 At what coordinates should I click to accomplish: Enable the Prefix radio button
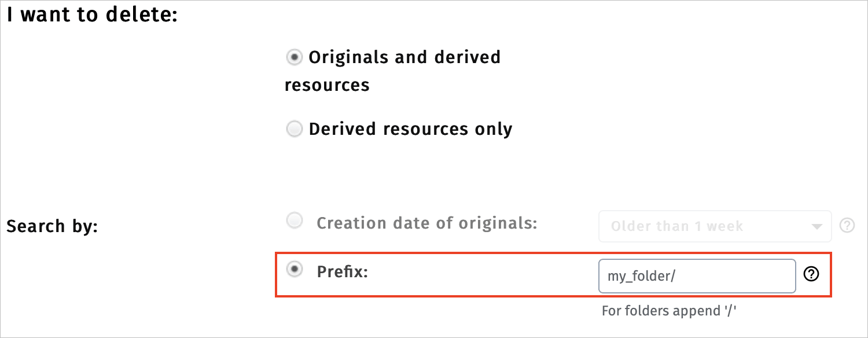point(295,269)
